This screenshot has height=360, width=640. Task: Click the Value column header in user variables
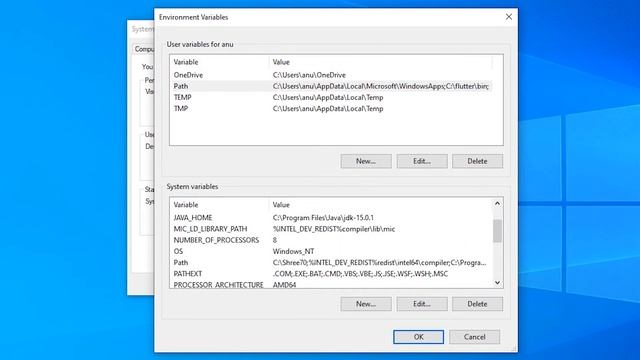click(380, 62)
